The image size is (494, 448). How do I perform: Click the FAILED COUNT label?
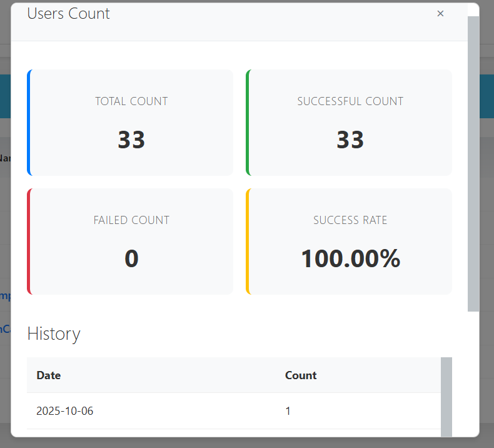tap(131, 220)
